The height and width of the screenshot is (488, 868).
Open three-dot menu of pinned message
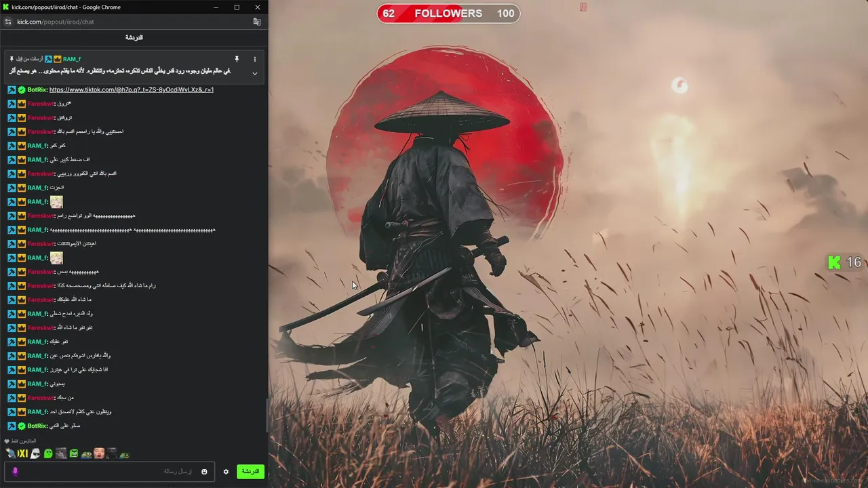(x=255, y=59)
